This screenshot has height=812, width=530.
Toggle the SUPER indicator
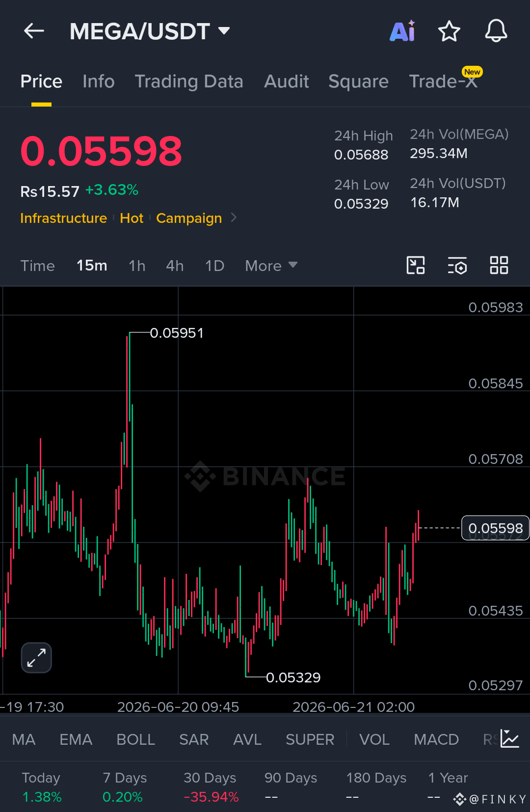click(310, 739)
